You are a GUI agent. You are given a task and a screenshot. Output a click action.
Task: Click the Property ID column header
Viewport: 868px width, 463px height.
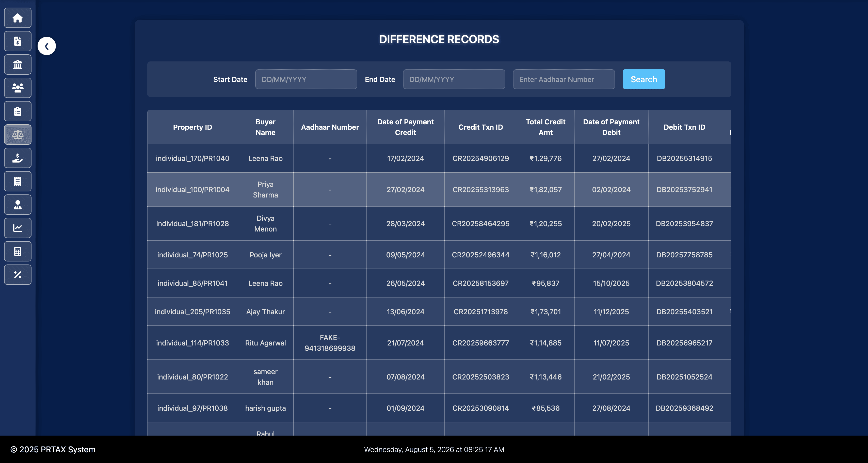(x=192, y=127)
